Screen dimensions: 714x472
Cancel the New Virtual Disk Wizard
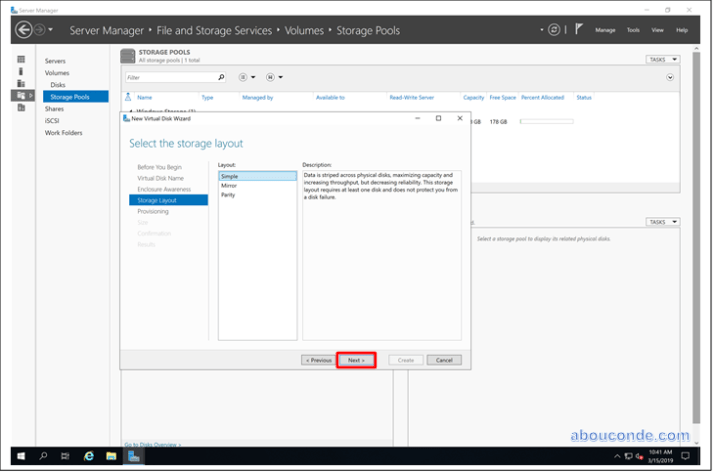(x=444, y=360)
